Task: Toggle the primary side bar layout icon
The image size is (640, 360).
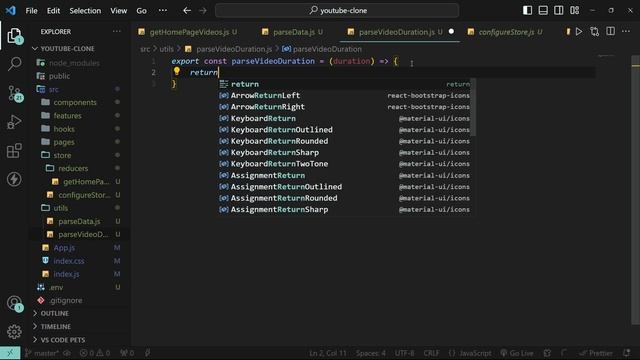Action: click(x=527, y=10)
